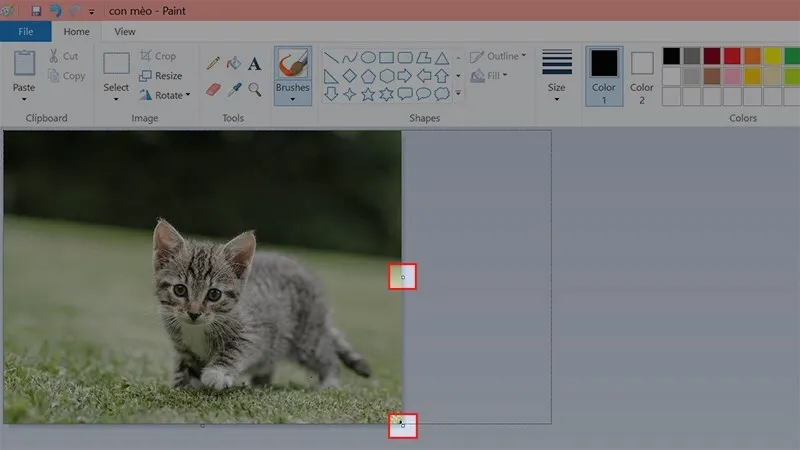Open the Brushes dropdown list

pos(292,99)
